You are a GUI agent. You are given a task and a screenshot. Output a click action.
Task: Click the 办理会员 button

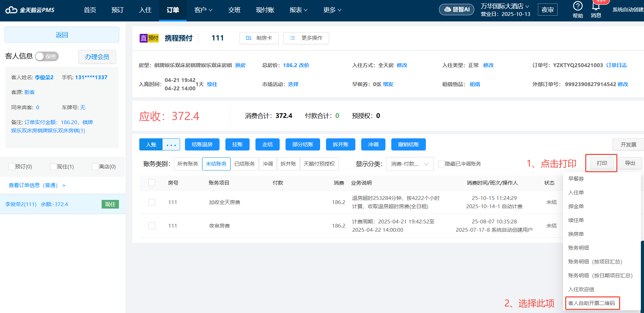tap(97, 57)
